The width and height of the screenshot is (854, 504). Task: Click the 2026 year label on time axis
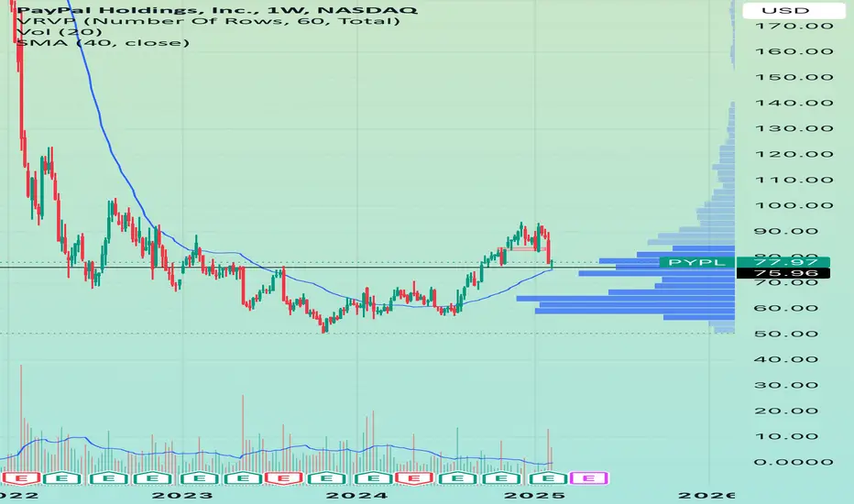tap(706, 495)
